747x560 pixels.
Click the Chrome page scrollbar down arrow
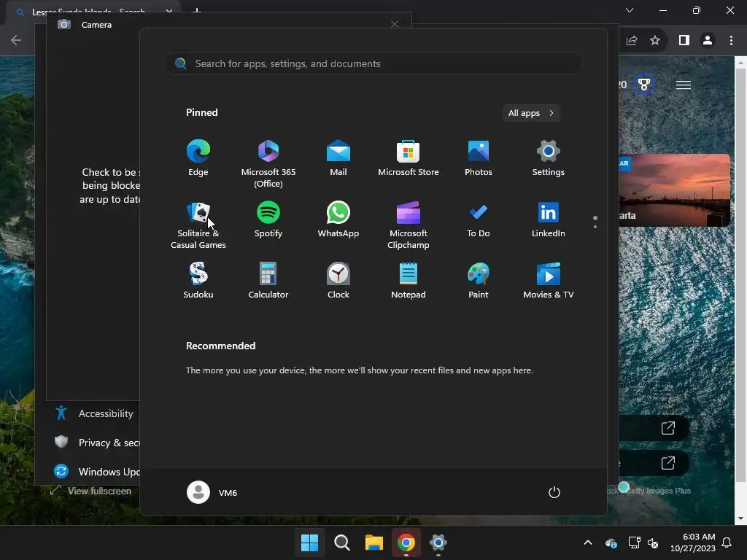pyautogui.click(x=740, y=518)
